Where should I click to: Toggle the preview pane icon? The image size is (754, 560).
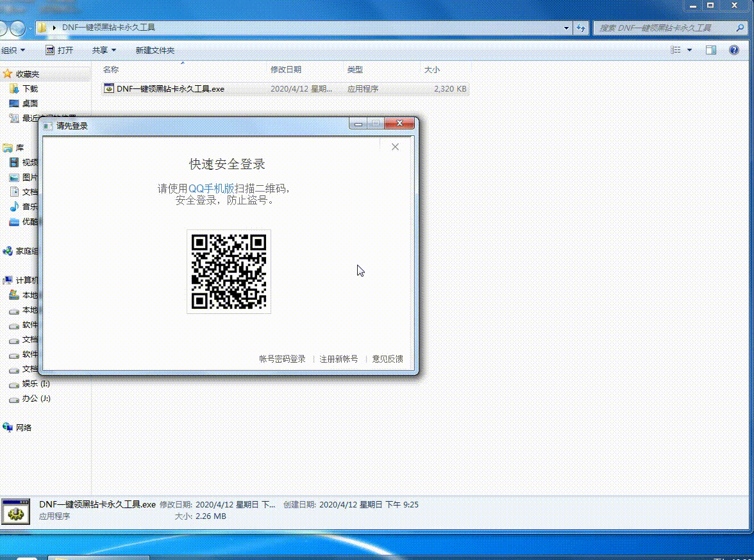(711, 50)
